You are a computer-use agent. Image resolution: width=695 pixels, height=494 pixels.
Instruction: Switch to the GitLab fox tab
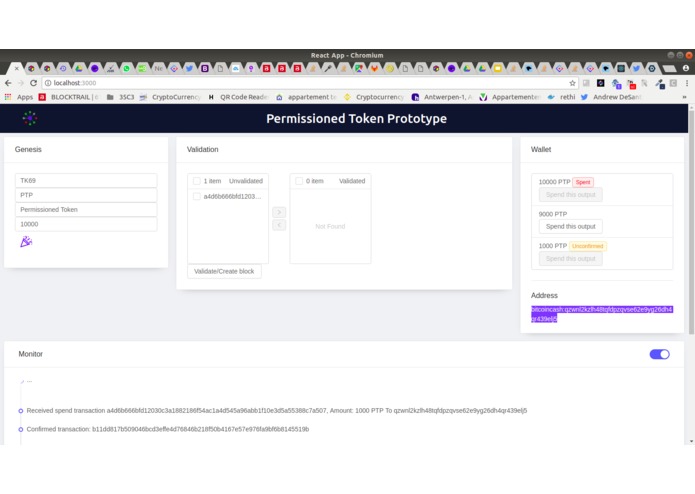coord(375,68)
